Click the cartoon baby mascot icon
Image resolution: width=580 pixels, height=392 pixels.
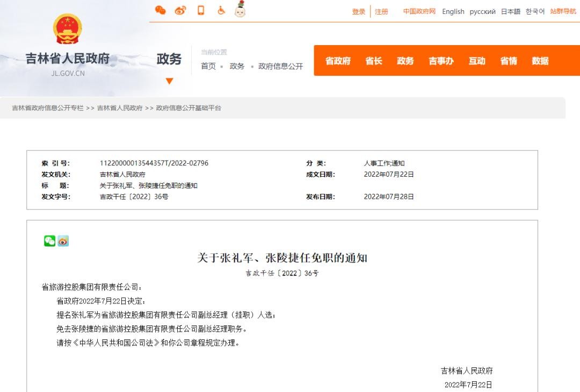pyautogui.click(x=240, y=9)
